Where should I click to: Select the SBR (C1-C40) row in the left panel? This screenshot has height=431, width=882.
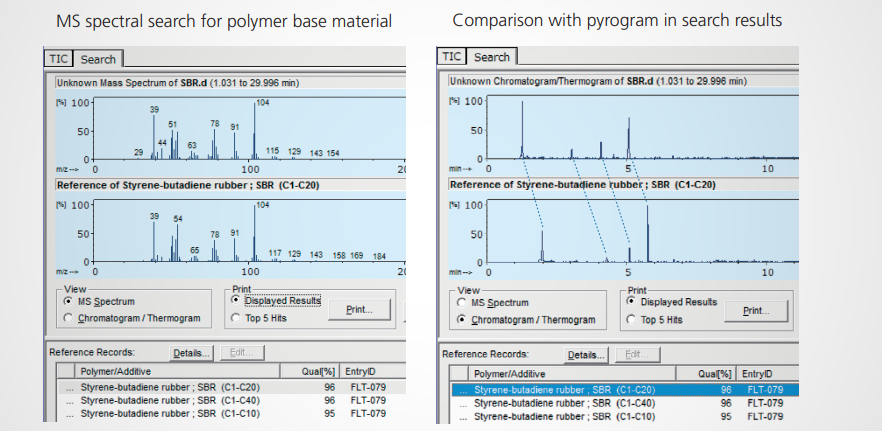(x=232, y=401)
